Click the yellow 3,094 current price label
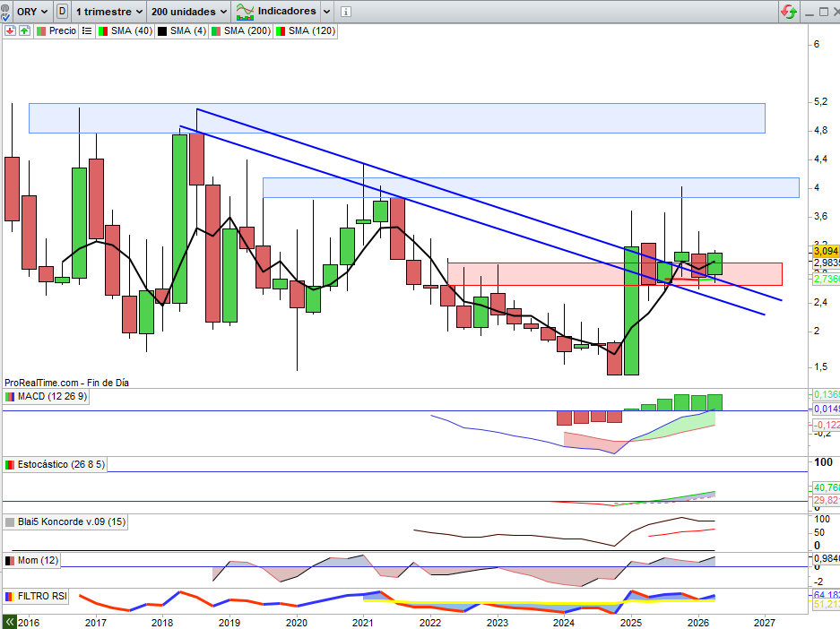The height and width of the screenshot is (629, 840). tap(826, 251)
